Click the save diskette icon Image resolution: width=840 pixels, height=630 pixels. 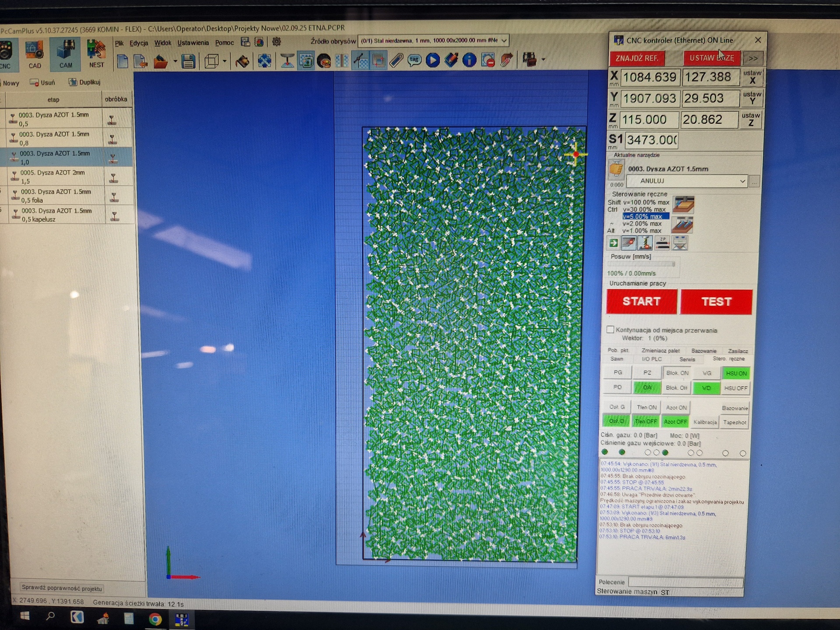pyautogui.click(x=189, y=61)
